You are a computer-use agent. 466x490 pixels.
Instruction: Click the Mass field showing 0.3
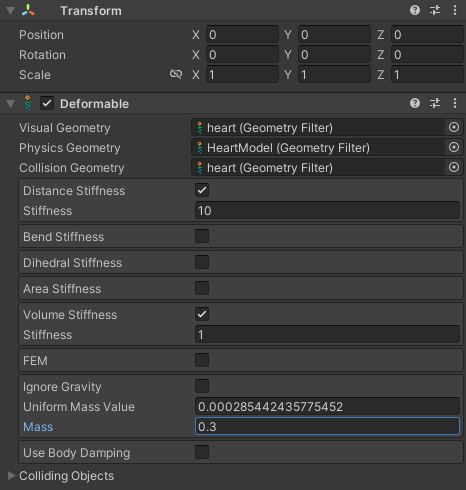[x=327, y=426]
